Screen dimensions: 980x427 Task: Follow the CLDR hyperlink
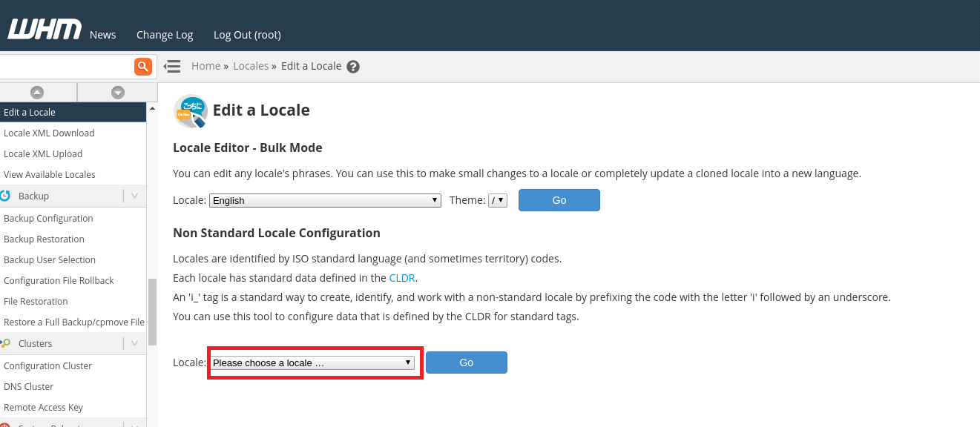[401, 277]
